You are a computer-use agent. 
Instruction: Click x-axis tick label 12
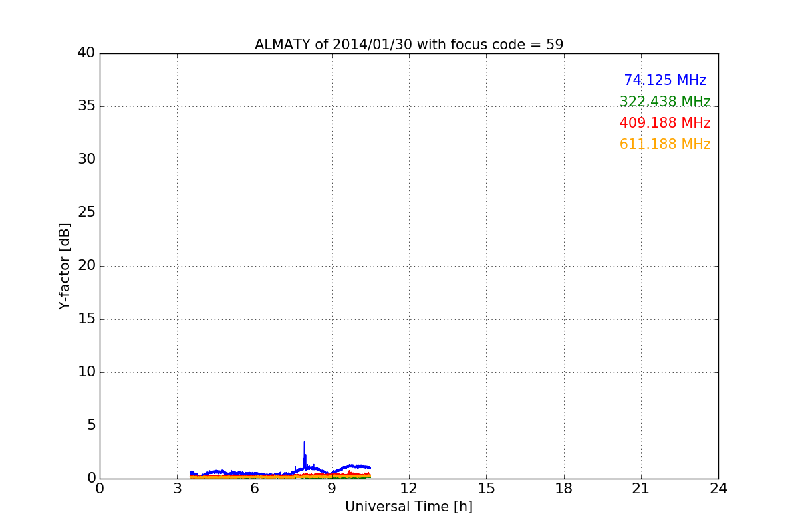point(409,489)
